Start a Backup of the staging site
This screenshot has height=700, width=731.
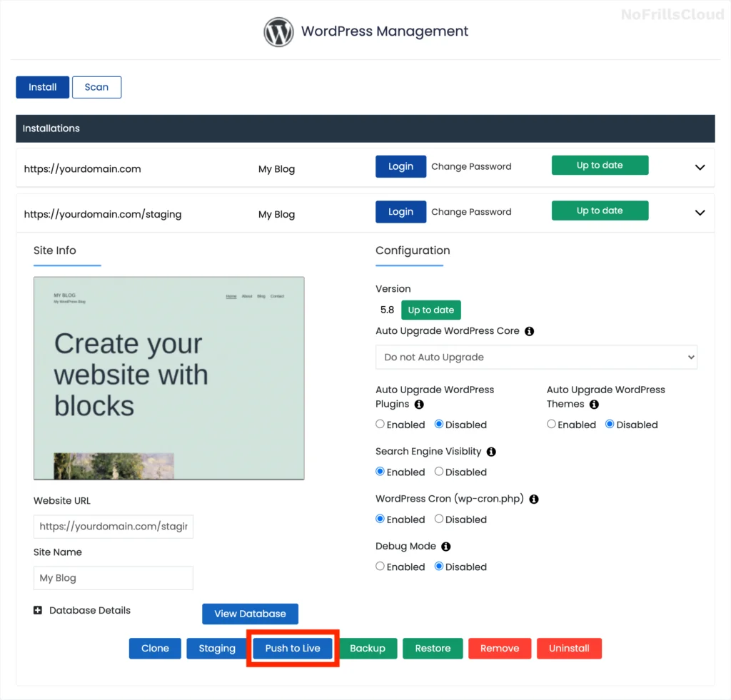[368, 648]
